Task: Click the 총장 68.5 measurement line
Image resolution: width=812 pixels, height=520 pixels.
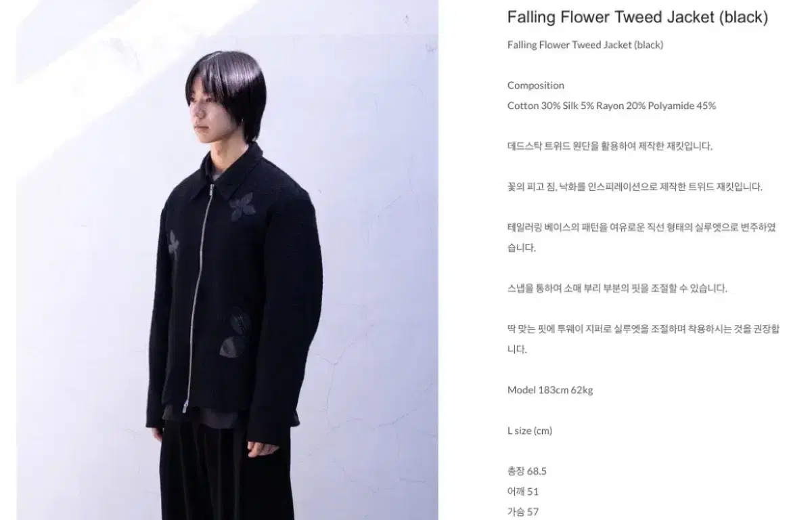Action: [526, 471]
